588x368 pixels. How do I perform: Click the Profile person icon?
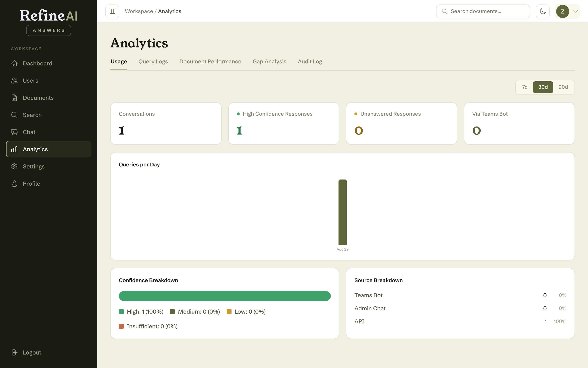14,184
